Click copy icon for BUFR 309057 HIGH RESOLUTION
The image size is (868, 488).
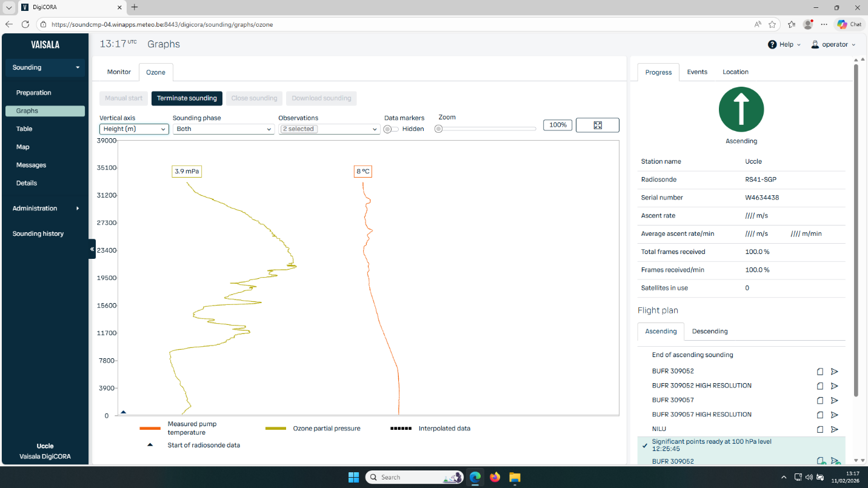coord(820,415)
